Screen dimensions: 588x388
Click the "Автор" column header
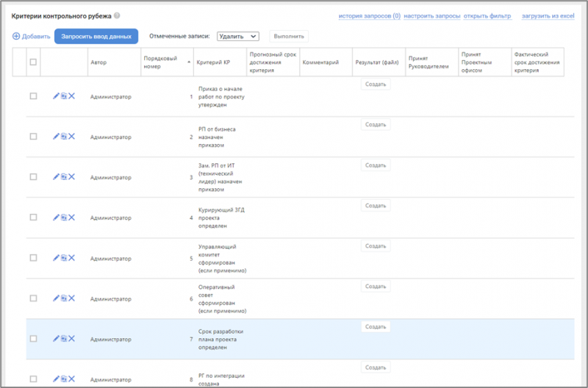(x=98, y=62)
